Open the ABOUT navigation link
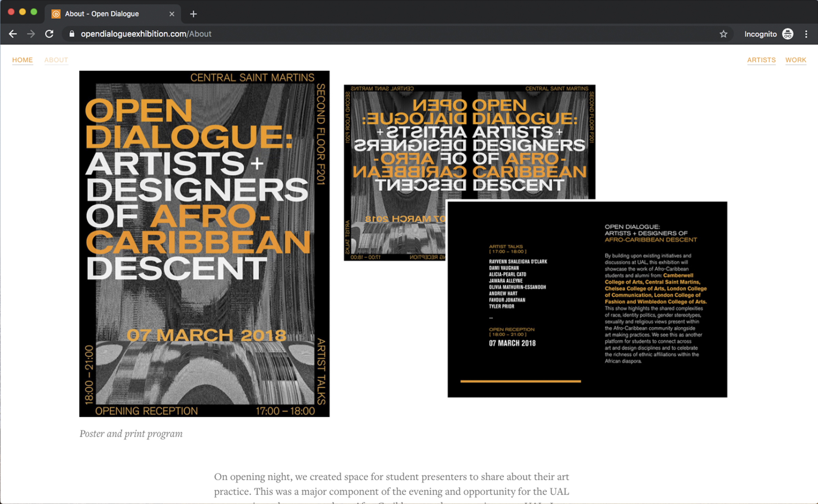818x504 pixels. [x=56, y=60]
